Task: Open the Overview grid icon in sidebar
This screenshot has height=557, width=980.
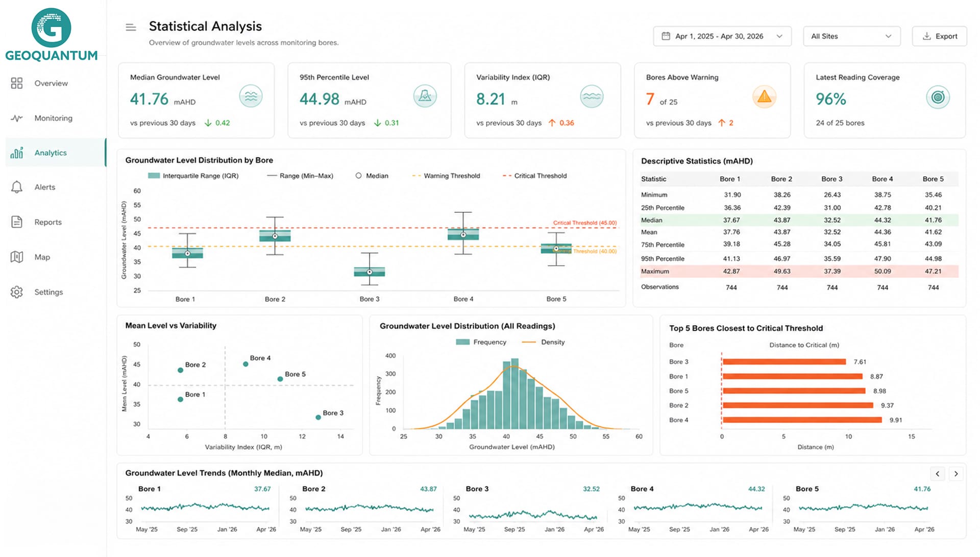Action: (x=17, y=83)
